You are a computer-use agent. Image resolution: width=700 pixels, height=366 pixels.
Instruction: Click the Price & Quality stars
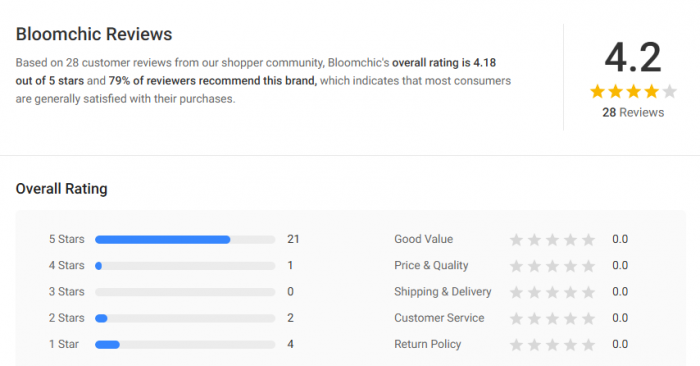pos(552,266)
